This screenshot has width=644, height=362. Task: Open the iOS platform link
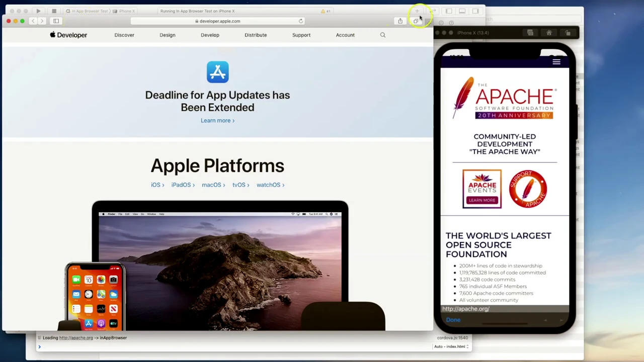pyautogui.click(x=157, y=185)
